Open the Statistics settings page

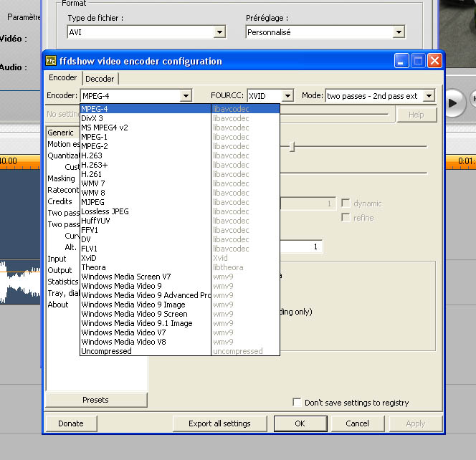[63, 282]
